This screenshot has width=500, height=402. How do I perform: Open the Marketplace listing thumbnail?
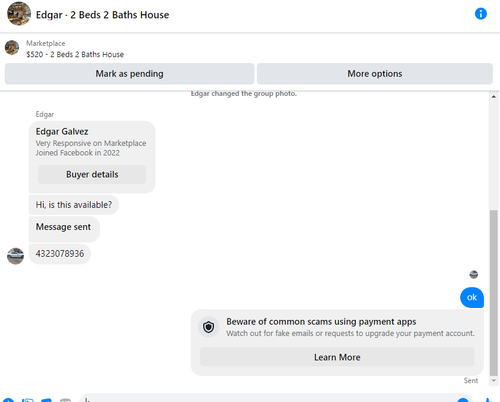[x=12, y=48]
